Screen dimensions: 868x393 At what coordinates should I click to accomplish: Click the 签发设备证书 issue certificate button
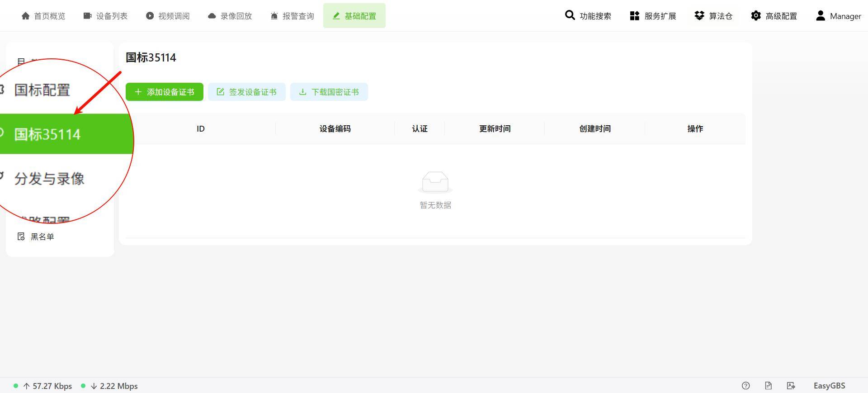point(247,92)
